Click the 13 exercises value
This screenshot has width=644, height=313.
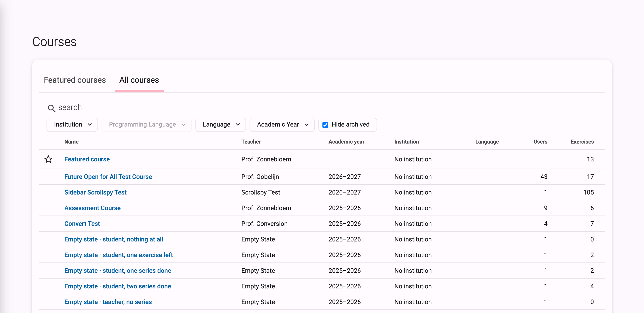590,159
